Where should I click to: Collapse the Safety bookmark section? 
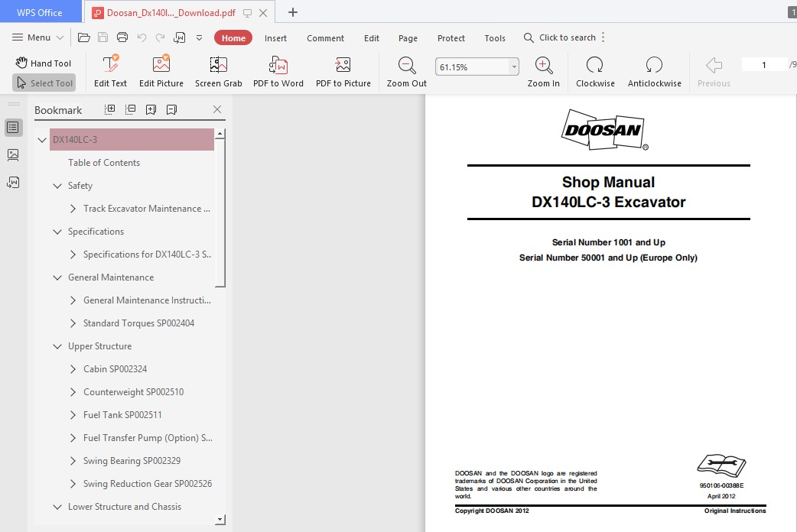pos(57,186)
